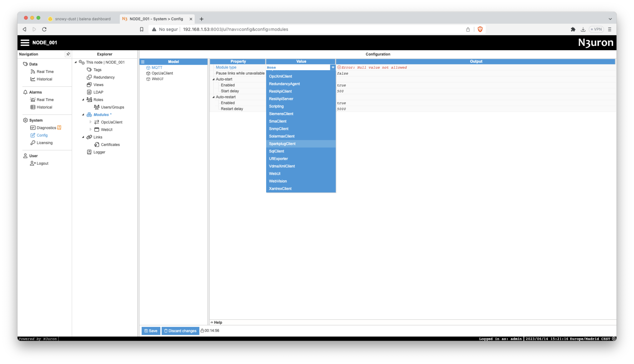
Task: Click the Model panel menu icon
Action: 143,62
